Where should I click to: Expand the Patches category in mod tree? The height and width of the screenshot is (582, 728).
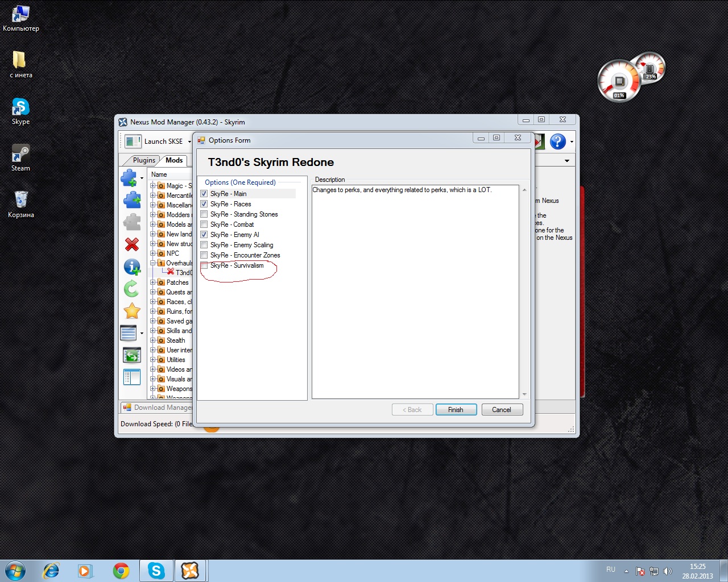point(153,282)
